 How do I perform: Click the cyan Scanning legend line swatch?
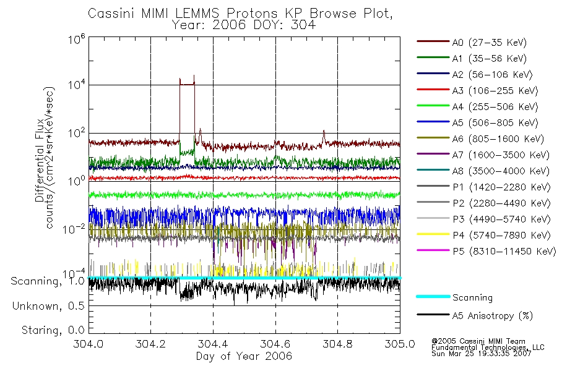[433, 296]
